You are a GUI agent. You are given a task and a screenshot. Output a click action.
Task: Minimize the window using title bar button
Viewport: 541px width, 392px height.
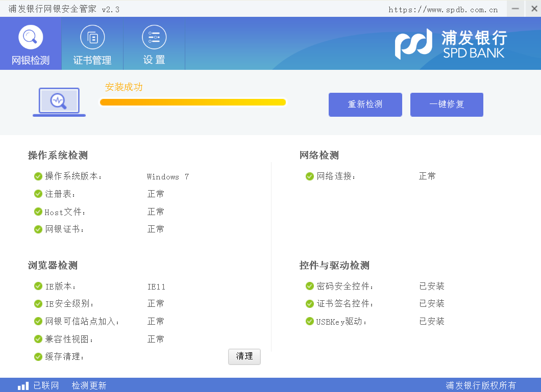(x=515, y=9)
